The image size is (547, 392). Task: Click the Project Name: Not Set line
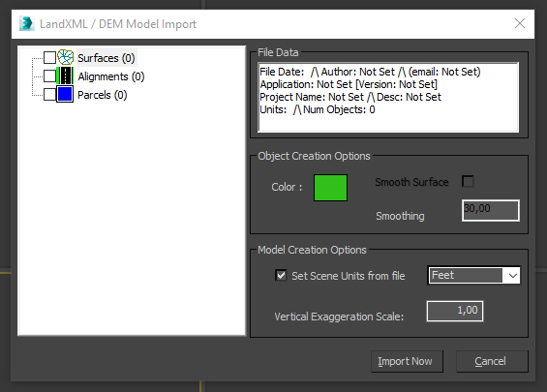tap(350, 97)
